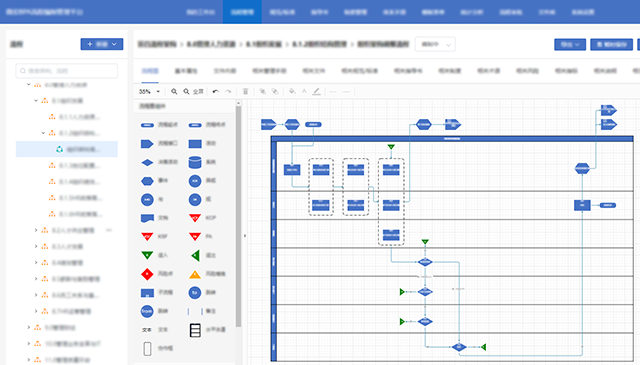
Task: Pick the red diamond risk point shape
Action: (147, 274)
